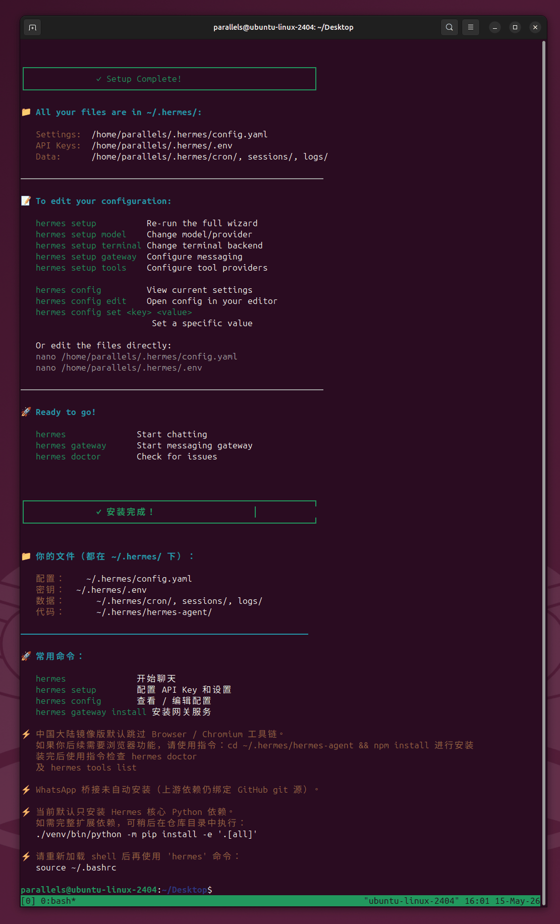Click 'source ~/.bashrc' command line
Viewport: 560px width, 924px height.
tap(76, 867)
